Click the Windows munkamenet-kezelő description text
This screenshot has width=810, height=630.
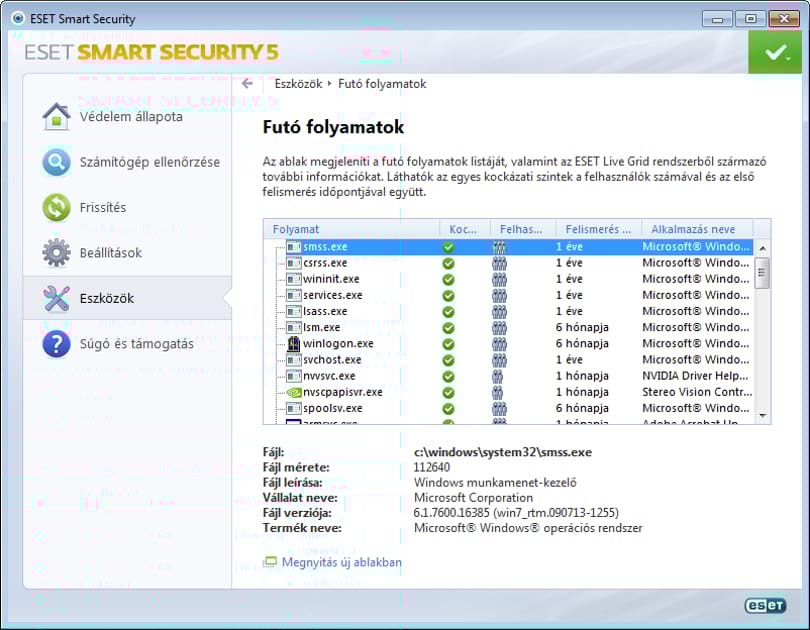point(495,482)
